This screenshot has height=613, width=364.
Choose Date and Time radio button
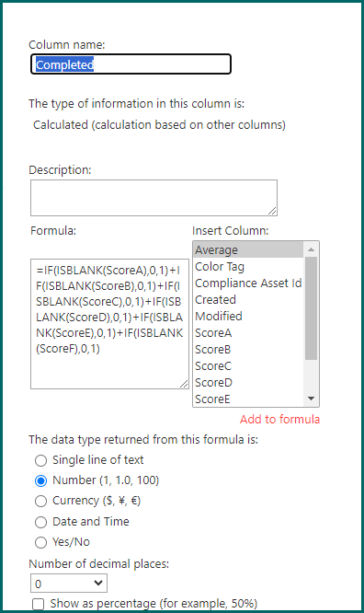(x=41, y=522)
